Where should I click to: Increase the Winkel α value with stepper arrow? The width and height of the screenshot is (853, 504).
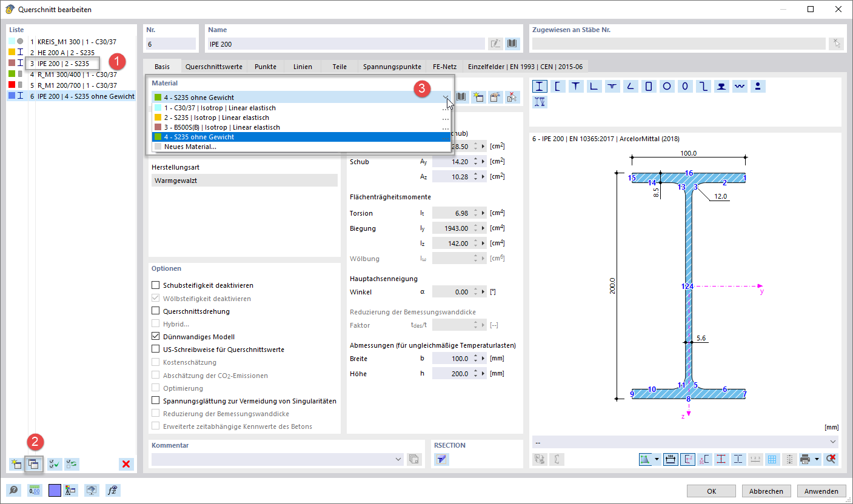[477, 290]
